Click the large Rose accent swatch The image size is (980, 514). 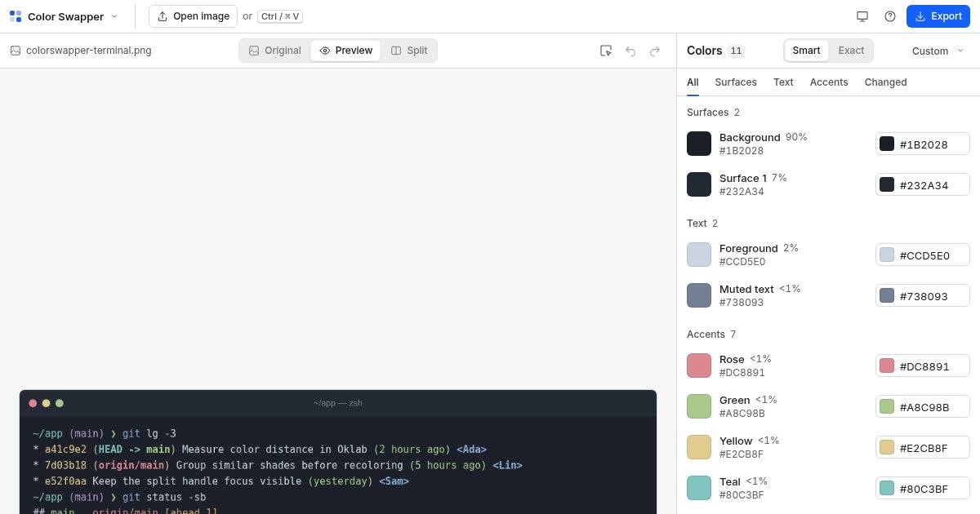(x=699, y=366)
